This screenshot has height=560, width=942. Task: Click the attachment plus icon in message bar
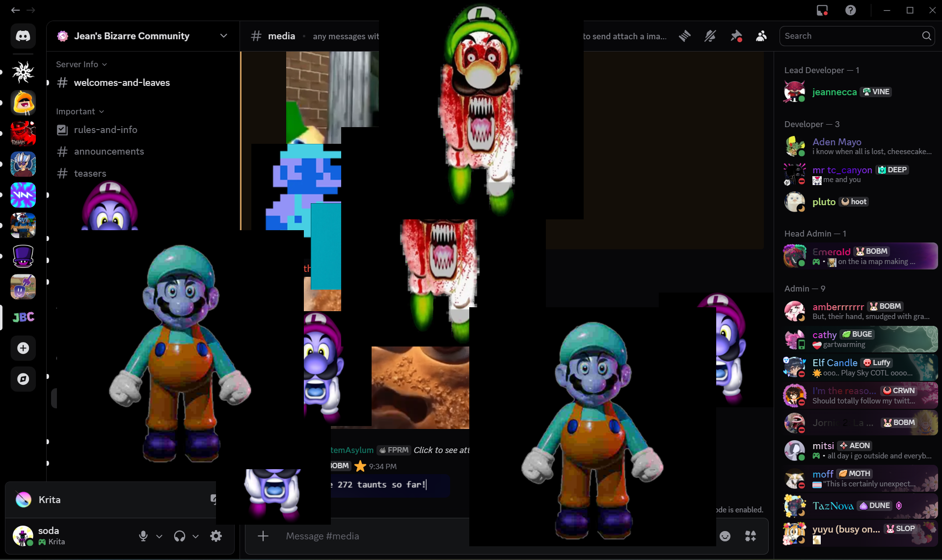(263, 536)
